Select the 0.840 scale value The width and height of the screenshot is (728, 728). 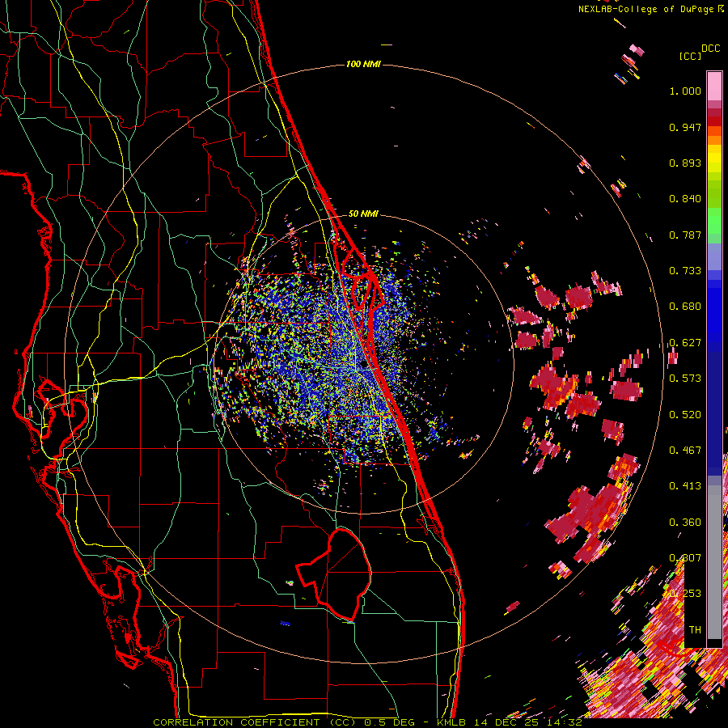coord(685,199)
